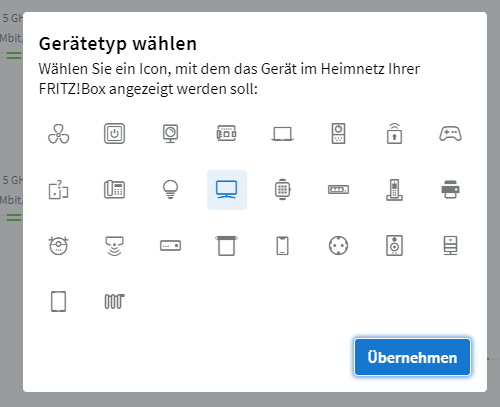Pick the loudspeaker device icon
The width and height of the screenshot is (500, 407).
coord(394,246)
